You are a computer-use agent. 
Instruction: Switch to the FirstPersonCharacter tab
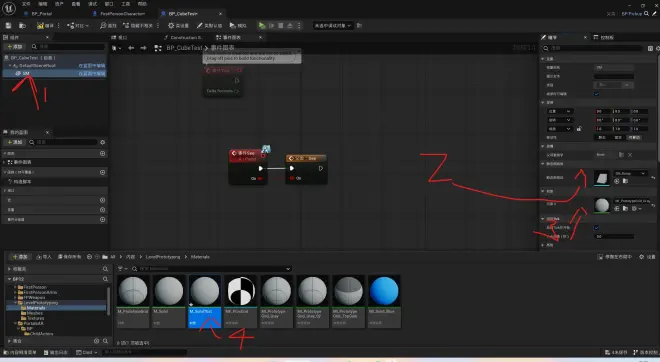(122, 14)
